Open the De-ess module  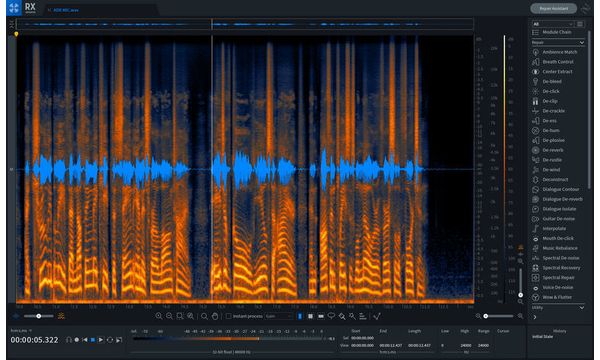click(x=545, y=121)
